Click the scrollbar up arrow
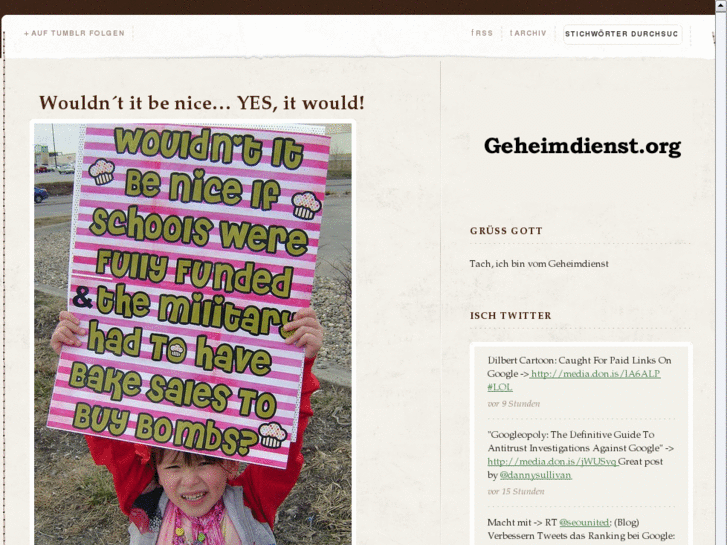This screenshot has height=545, width=727. pos(721,5)
